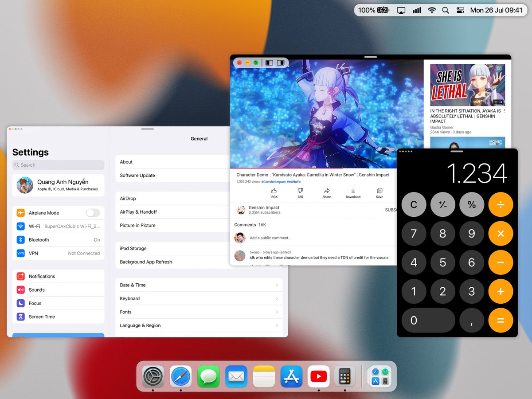Open the App Library folder in dock

click(x=379, y=376)
